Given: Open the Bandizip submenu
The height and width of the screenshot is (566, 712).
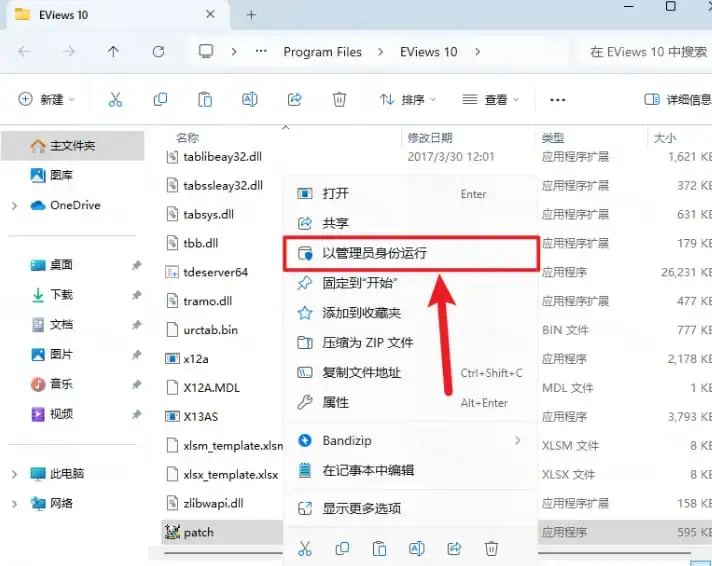Looking at the screenshot, I should [x=410, y=440].
